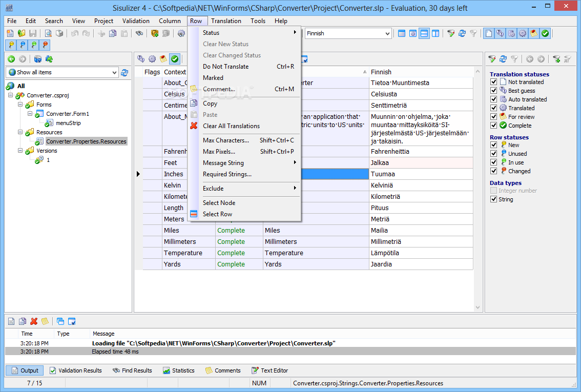Switch to the Validation Results tab
The image size is (581, 392).
tap(76, 370)
